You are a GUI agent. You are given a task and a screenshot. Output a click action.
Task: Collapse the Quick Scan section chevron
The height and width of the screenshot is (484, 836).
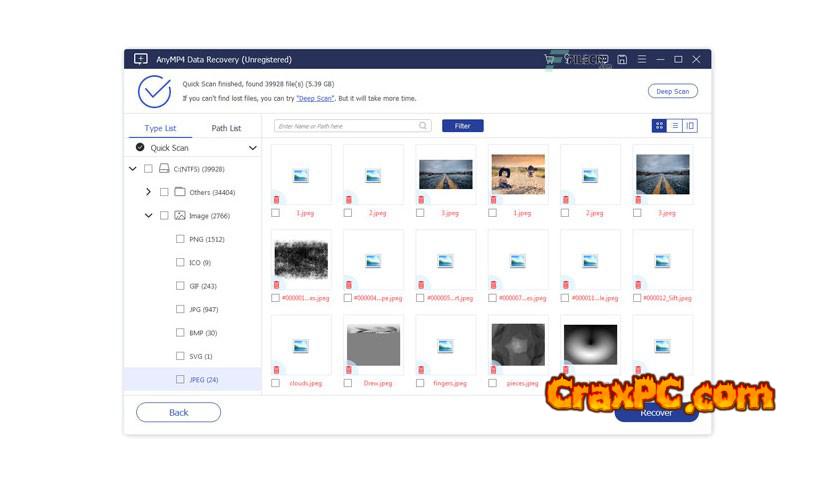[x=252, y=148]
